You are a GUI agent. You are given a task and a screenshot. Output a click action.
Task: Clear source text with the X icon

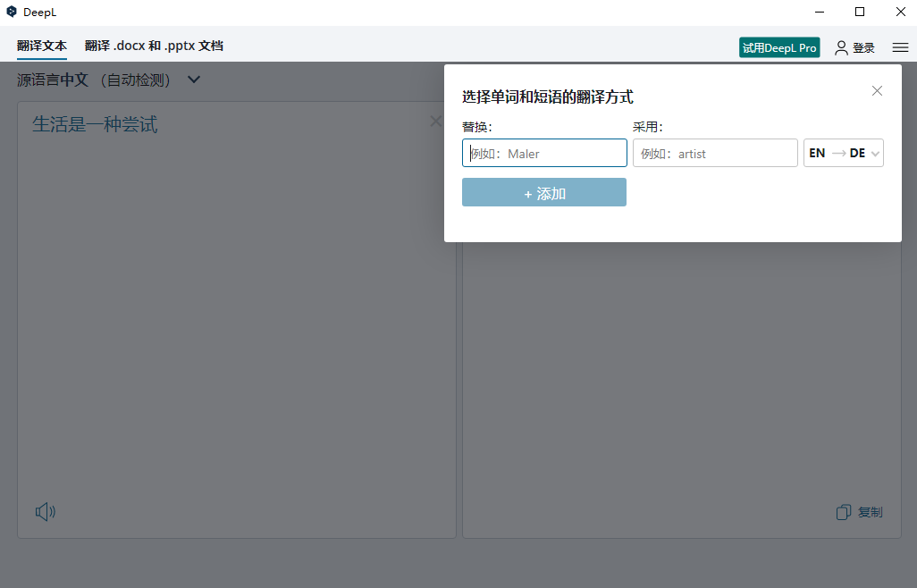(x=435, y=121)
